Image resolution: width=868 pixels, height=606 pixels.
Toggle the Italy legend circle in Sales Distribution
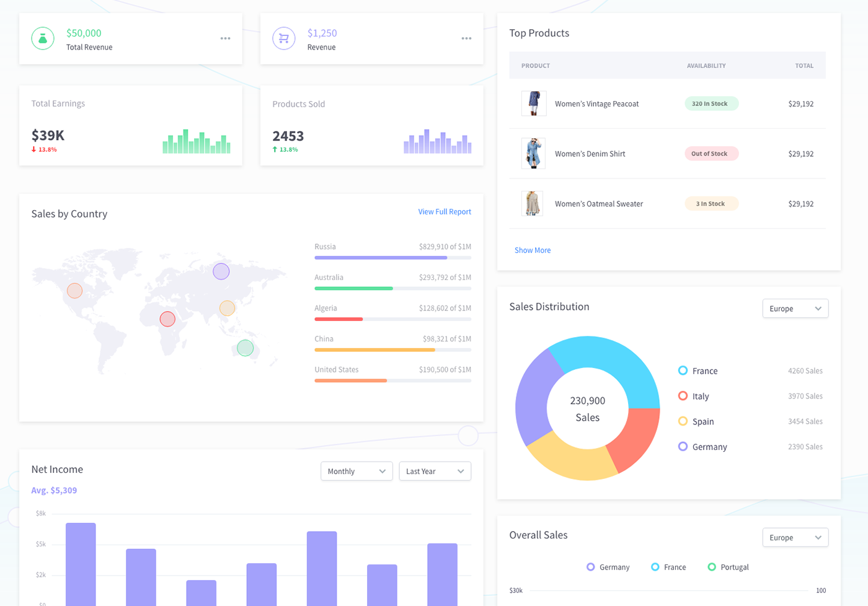[683, 396]
